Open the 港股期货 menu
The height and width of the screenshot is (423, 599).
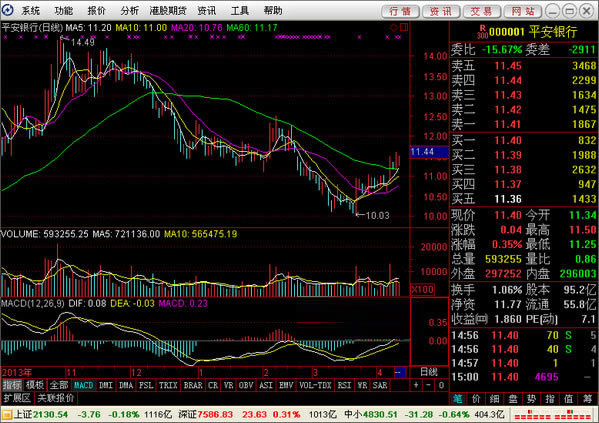click(x=168, y=11)
